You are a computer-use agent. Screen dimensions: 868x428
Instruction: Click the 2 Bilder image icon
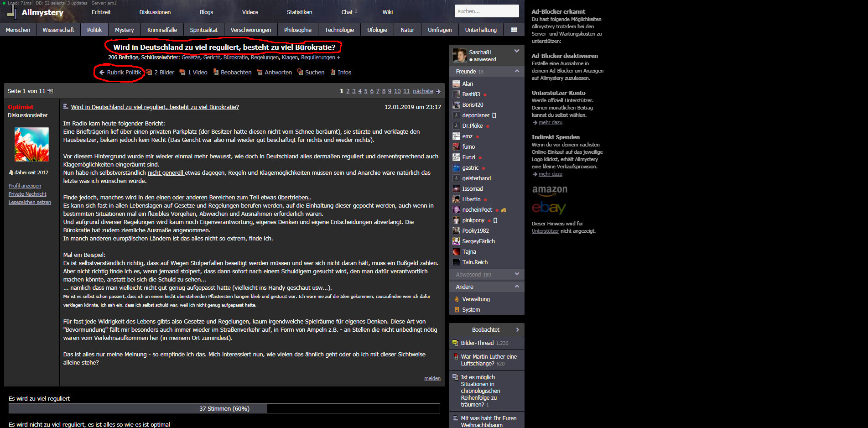149,72
